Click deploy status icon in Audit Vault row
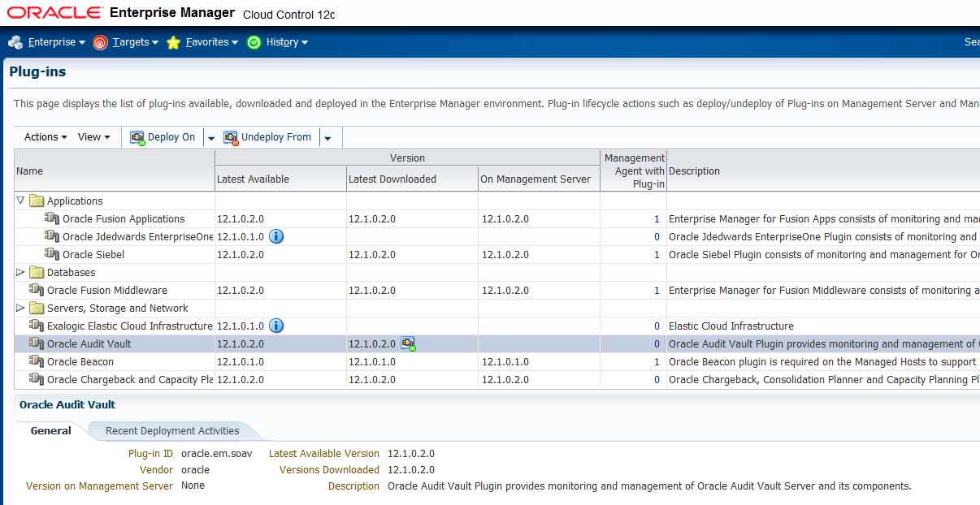 coord(408,343)
